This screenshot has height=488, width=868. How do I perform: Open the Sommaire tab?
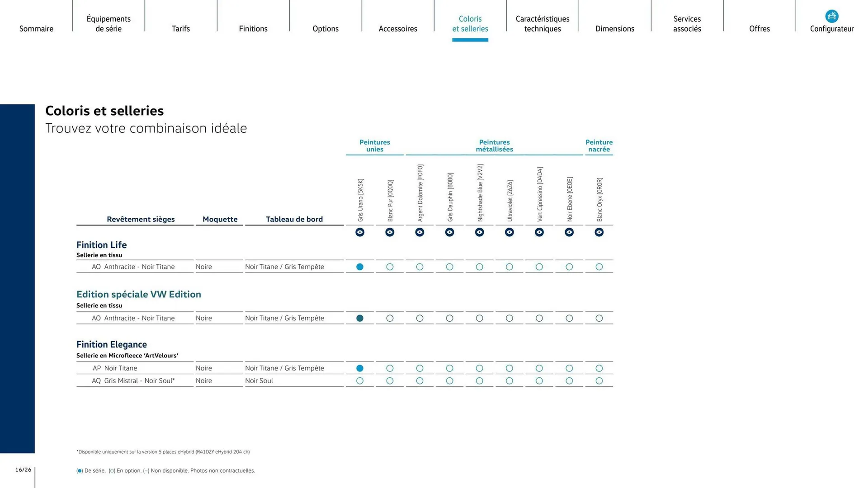pos(36,28)
